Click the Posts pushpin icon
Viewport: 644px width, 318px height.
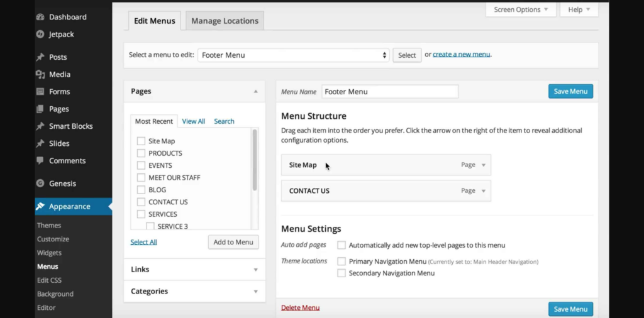point(40,57)
